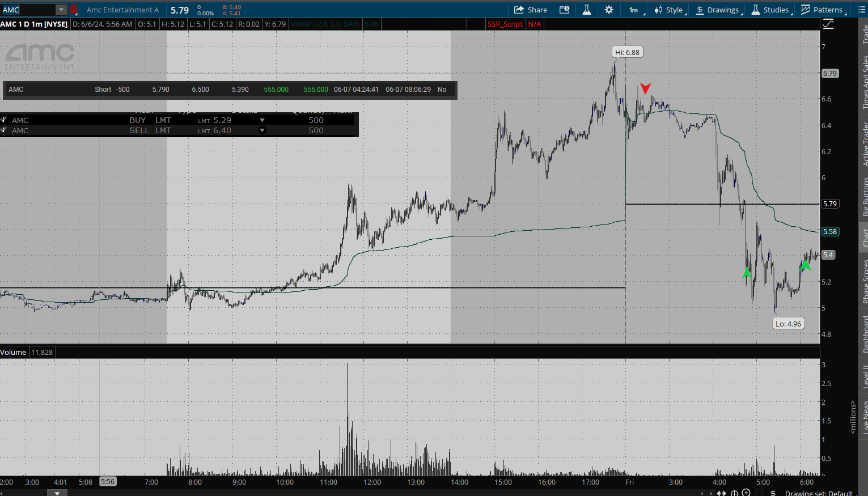This screenshot has height=496, width=868.
Task: Click the AMC 1 D 1m [NYSE] chart title
Action: (x=34, y=24)
